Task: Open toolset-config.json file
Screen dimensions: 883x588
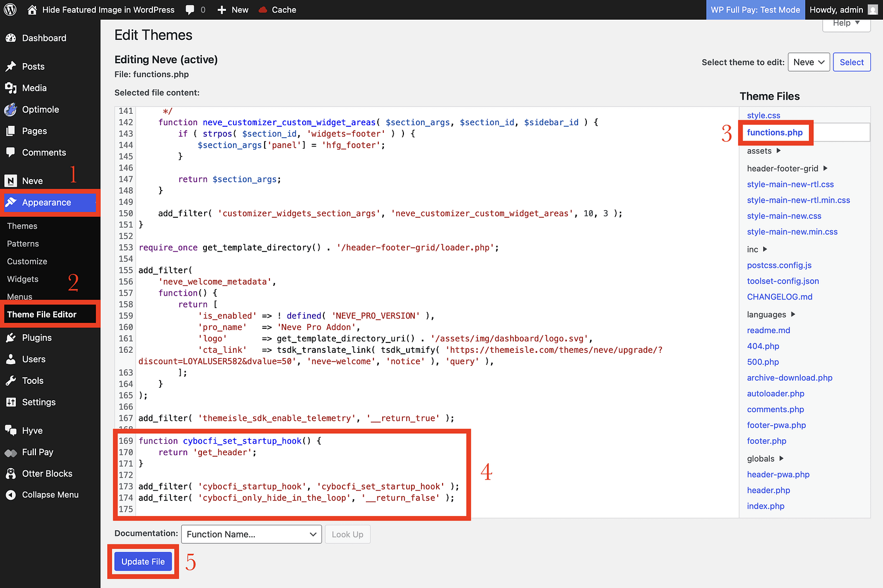Action: pyautogui.click(x=783, y=281)
